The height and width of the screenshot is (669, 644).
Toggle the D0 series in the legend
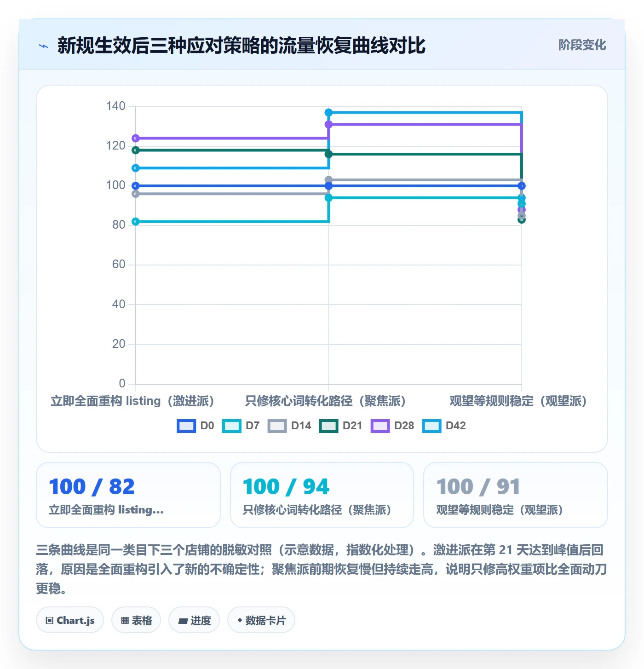tap(195, 426)
